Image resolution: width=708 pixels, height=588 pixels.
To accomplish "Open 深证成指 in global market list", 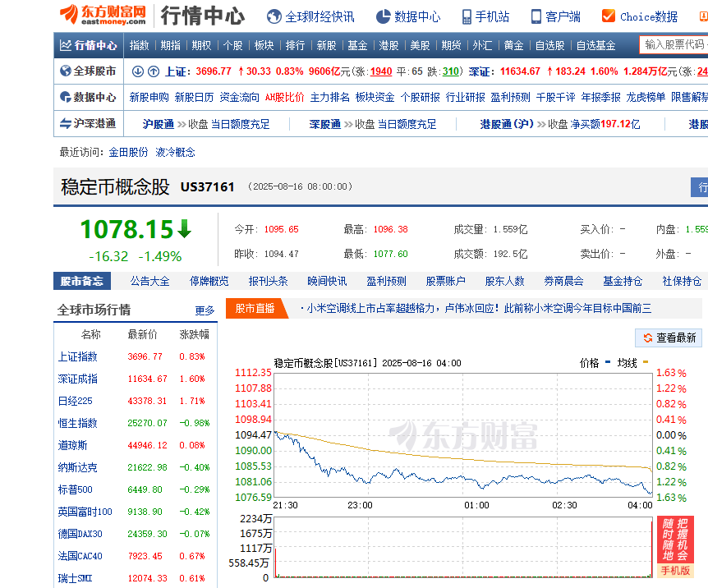I will [x=78, y=379].
